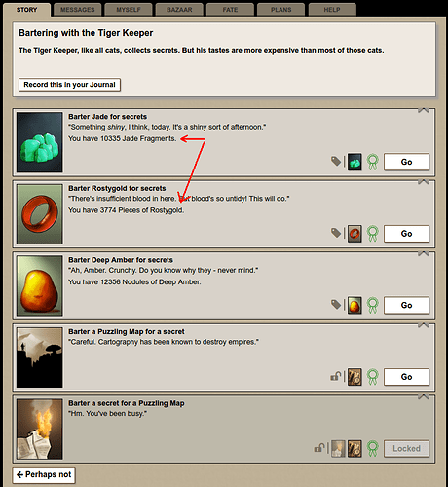Click the Rostygold ring requirement icon

pyautogui.click(x=355, y=234)
